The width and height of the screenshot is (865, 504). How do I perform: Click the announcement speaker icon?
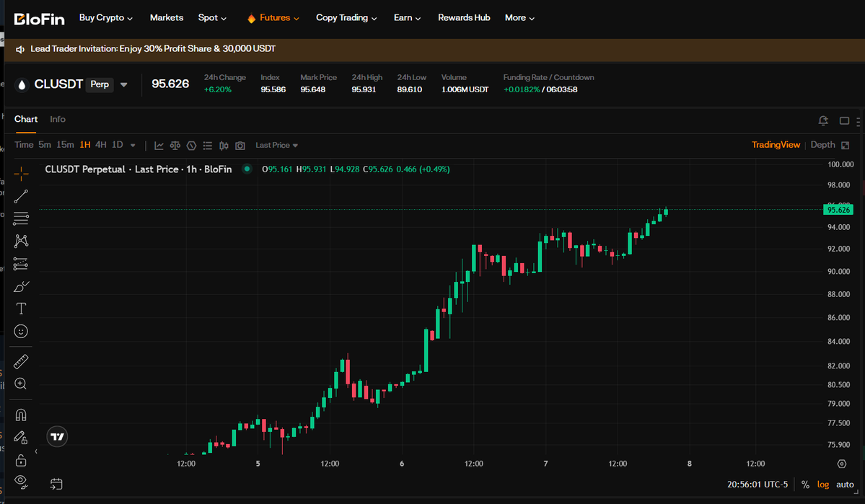pyautogui.click(x=20, y=49)
